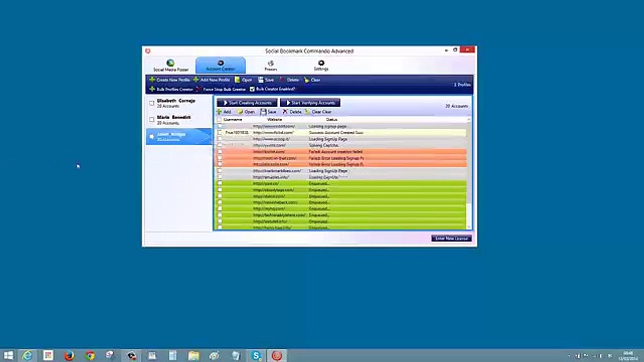Image resolution: width=644 pixels, height=362 pixels.
Task: Click Delete in the dark profiles toolbar
Action: [290, 80]
